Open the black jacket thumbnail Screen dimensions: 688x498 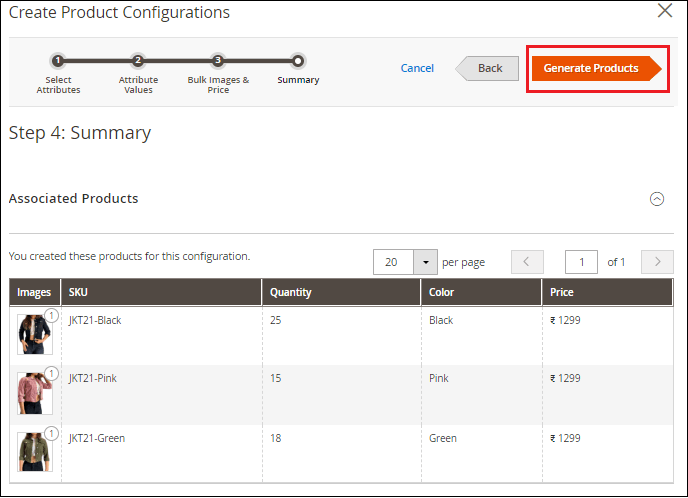coord(35,334)
